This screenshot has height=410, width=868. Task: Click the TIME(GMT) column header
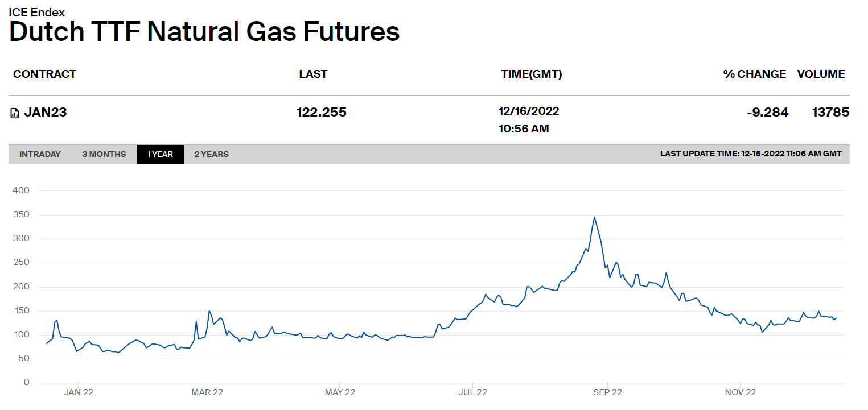[x=531, y=74]
